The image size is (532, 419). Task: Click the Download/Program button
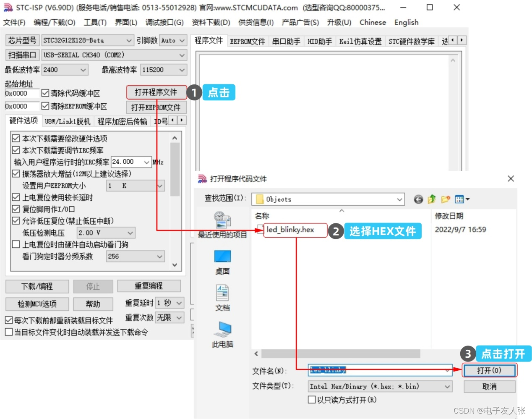[x=37, y=286]
